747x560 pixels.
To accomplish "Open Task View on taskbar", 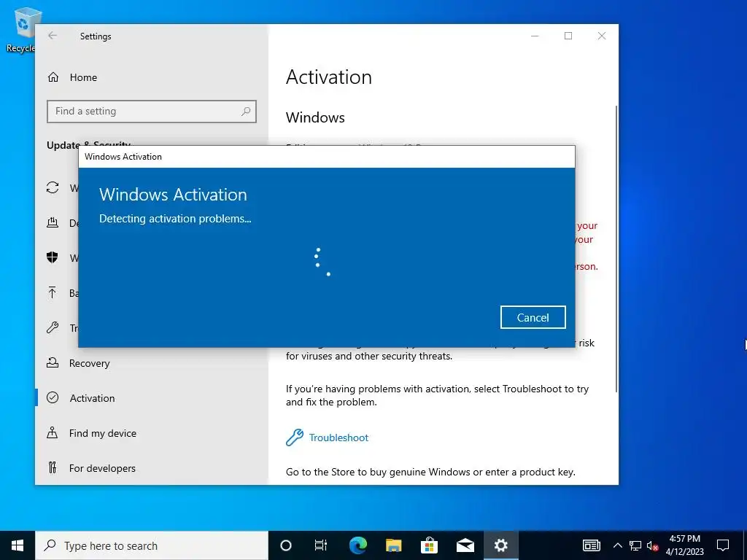I will click(321, 545).
